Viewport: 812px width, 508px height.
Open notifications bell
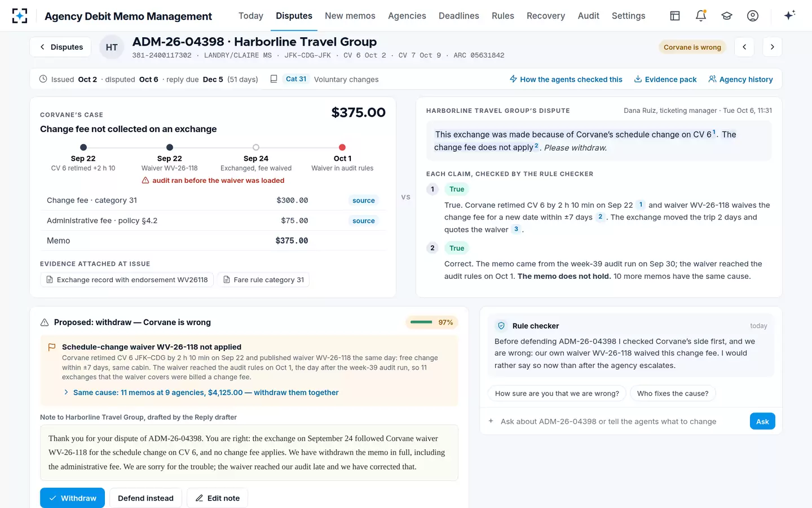701,16
